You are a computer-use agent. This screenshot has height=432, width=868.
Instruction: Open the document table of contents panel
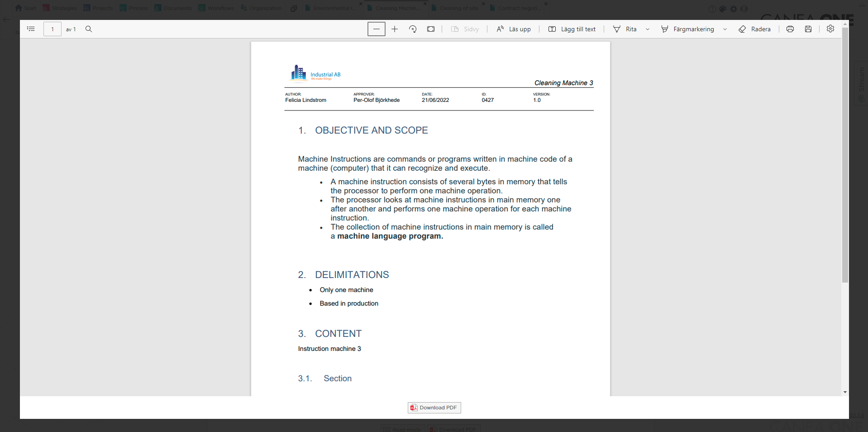pyautogui.click(x=31, y=29)
